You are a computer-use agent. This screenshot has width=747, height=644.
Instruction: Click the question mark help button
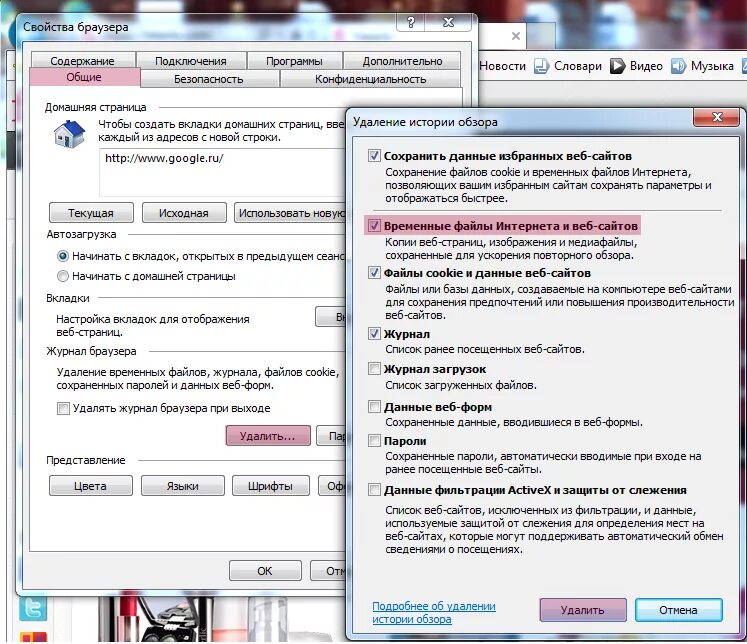click(411, 22)
